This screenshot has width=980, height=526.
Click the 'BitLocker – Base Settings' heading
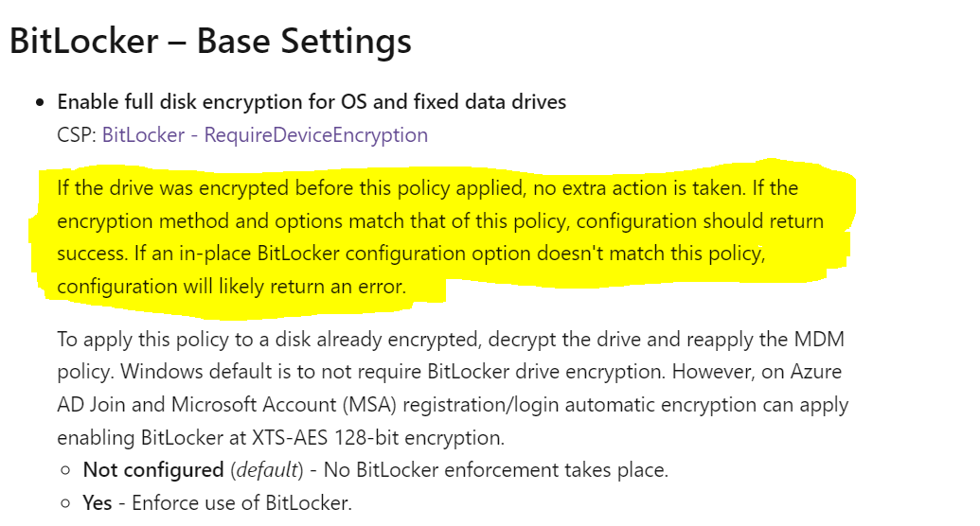[x=210, y=42]
